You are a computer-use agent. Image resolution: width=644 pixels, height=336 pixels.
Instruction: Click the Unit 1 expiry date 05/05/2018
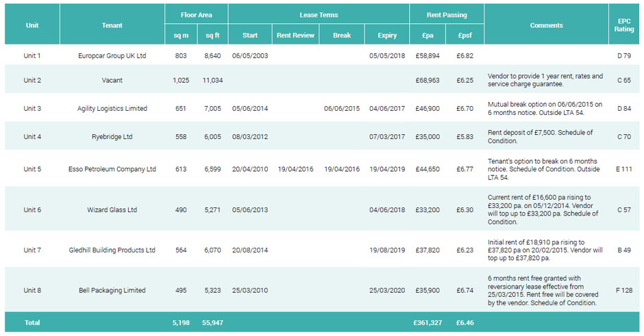[386, 55]
